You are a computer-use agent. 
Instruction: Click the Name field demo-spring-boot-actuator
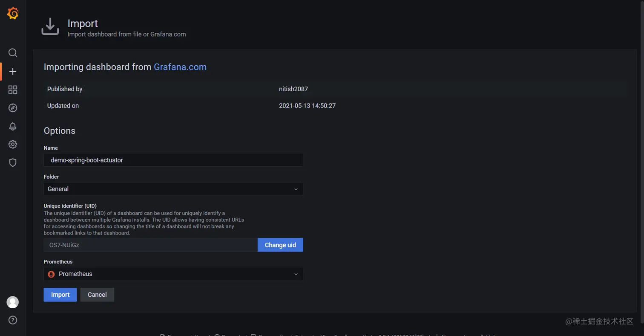pyautogui.click(x=173, y=160)
